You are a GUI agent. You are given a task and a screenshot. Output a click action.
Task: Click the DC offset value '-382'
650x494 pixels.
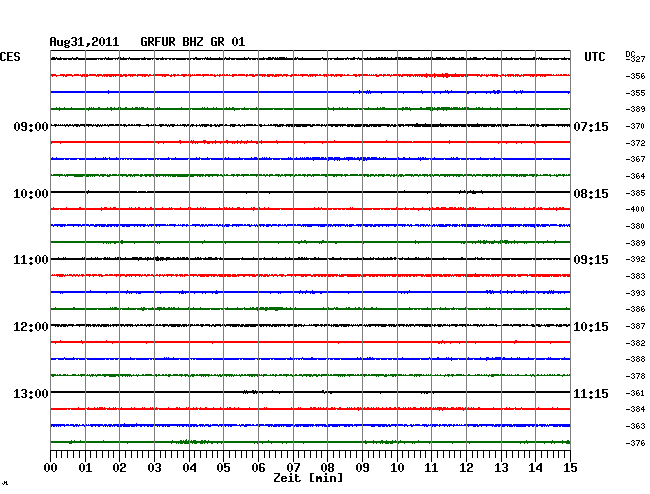pos(635,343)
